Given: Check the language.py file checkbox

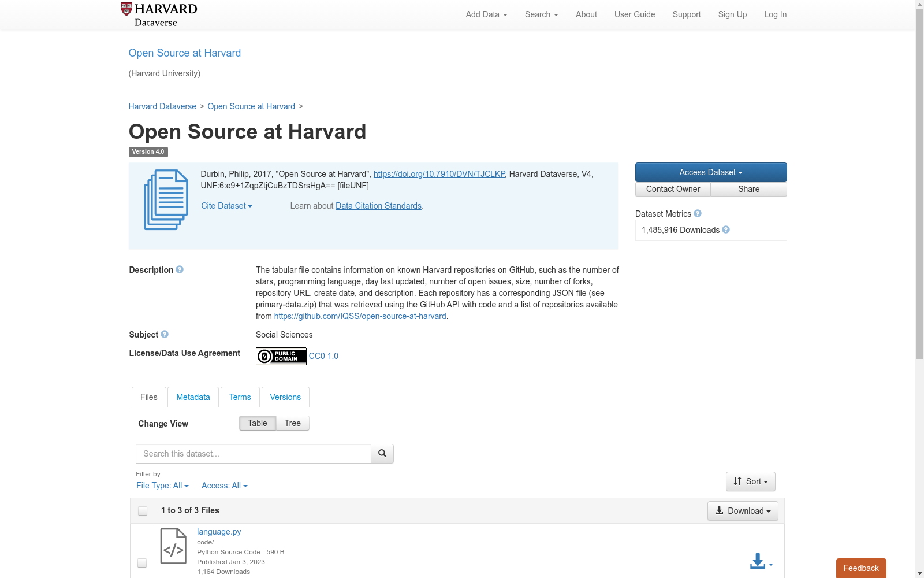Looking at the screenshot, I should tap(142, 563).
